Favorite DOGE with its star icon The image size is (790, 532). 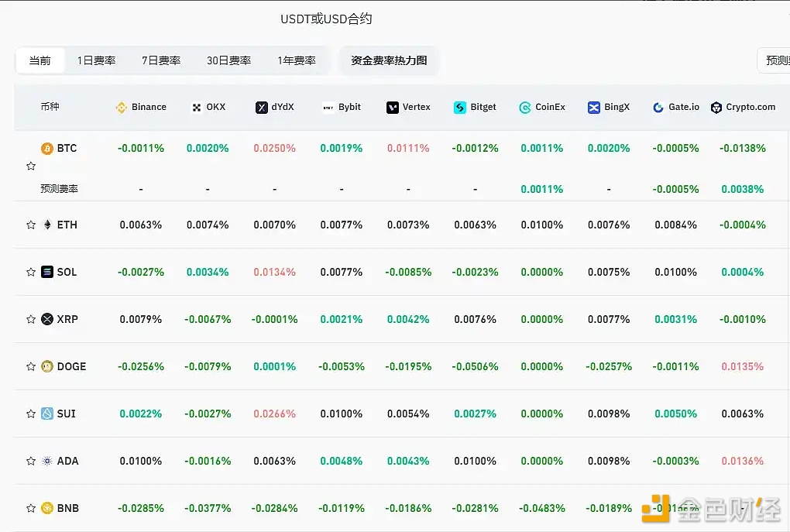(x=31, y=366)
